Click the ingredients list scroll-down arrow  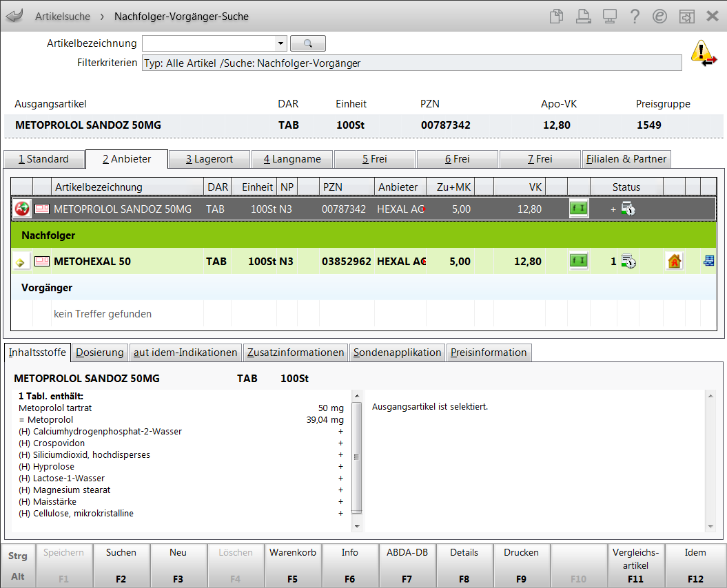tap(356, 526)
